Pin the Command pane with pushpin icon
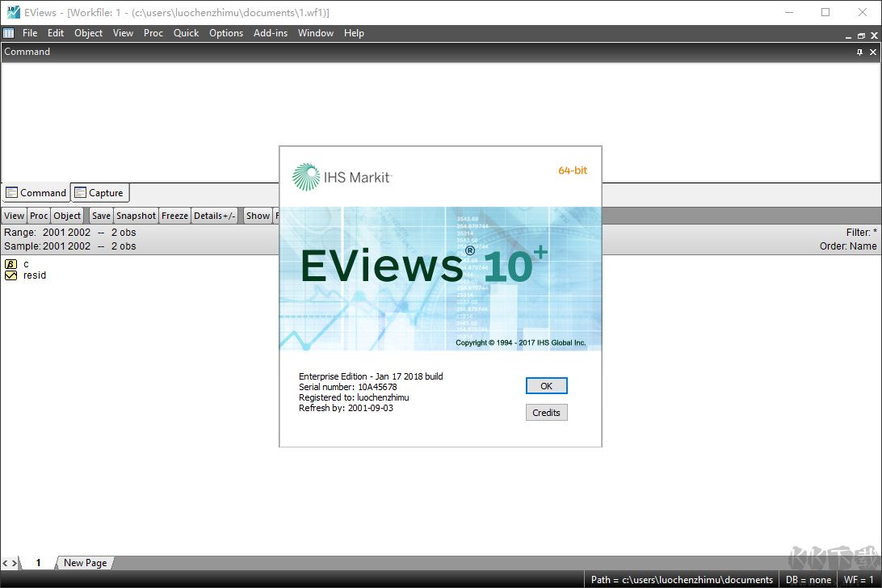The image size is (882, 588). click(859, 52)
